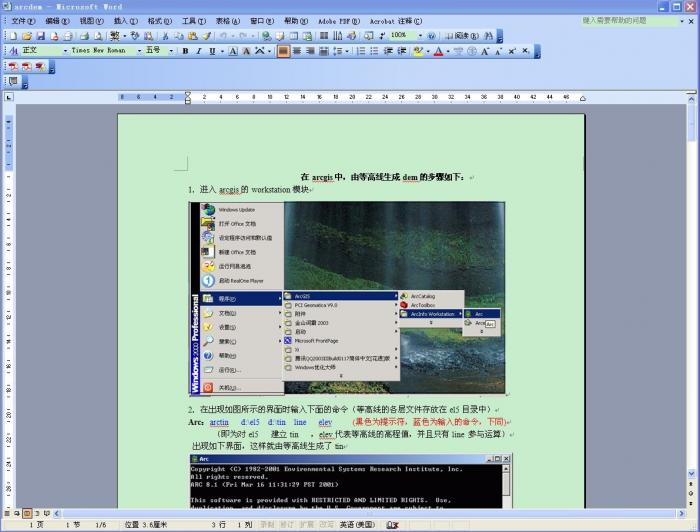Open an existing file with Open icon

coord(26,36)
